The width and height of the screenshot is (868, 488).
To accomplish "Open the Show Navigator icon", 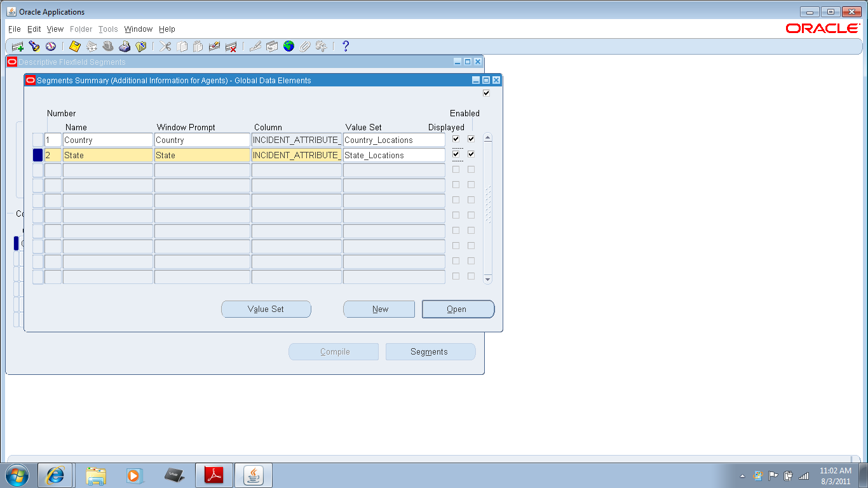I will pos(51,46).
